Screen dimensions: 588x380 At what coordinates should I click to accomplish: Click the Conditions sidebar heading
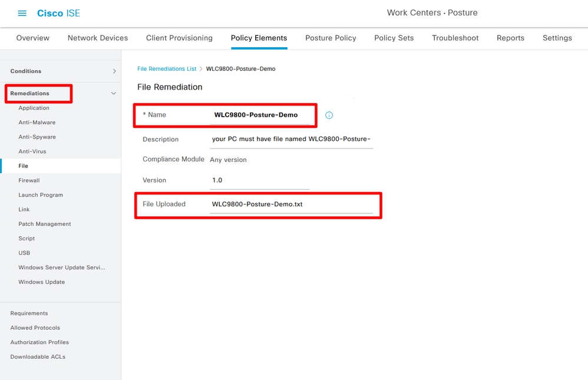pos(25,71)
